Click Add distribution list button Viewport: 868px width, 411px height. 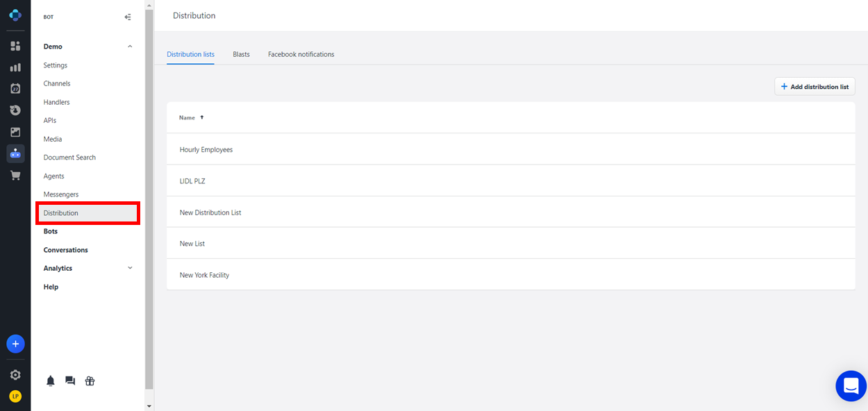(815, 87)
